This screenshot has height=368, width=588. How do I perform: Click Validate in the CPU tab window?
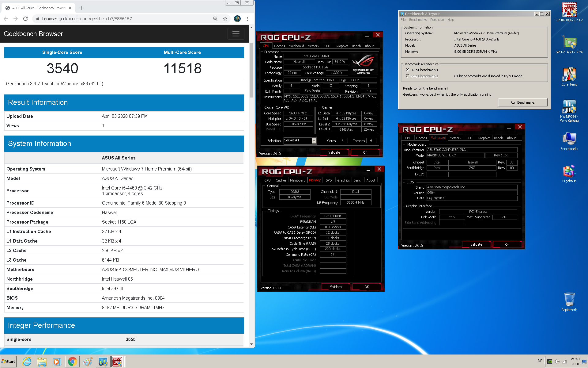(334, 152)
